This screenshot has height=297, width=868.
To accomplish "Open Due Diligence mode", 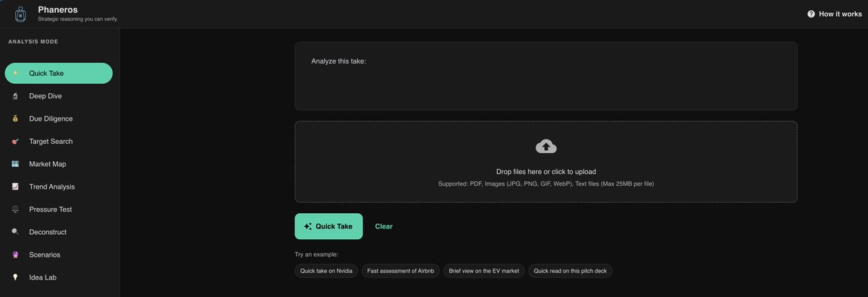I will tap(59, 119).
